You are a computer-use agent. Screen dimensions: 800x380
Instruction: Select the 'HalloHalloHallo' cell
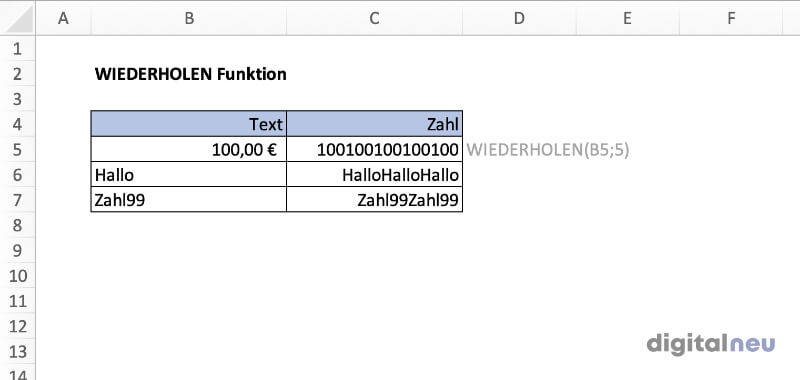[x=374, y=174]
